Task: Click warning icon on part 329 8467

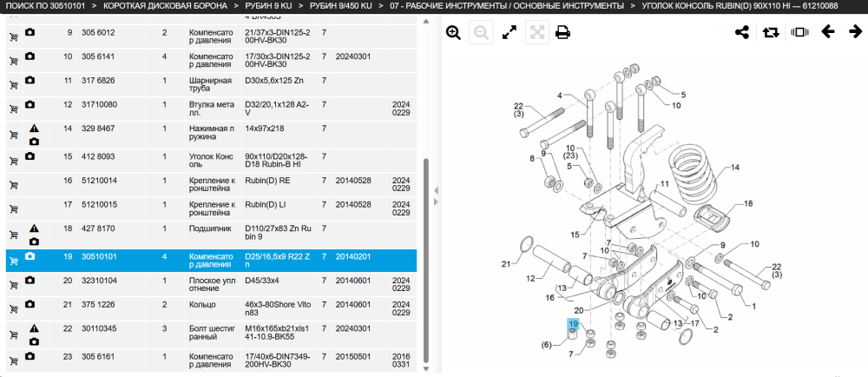Action: (x=35, y=129)
